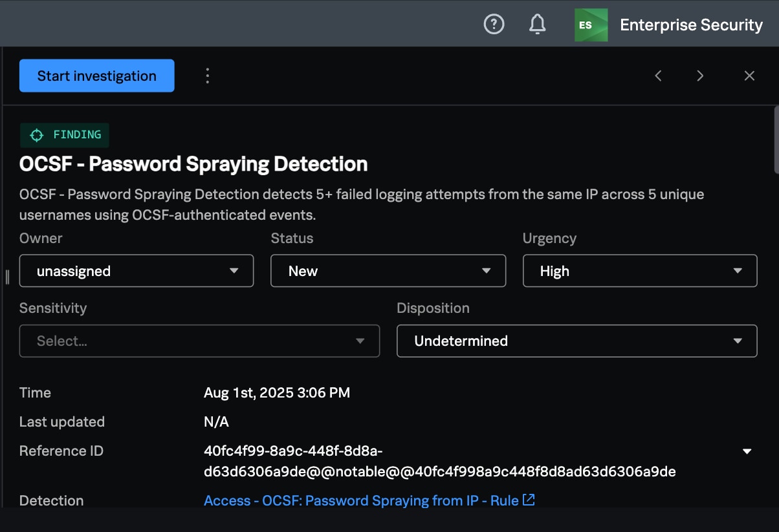779x532 pixels.
Task: Open Access - OCSF Password Spraying rule link
Action: [361, 500]
